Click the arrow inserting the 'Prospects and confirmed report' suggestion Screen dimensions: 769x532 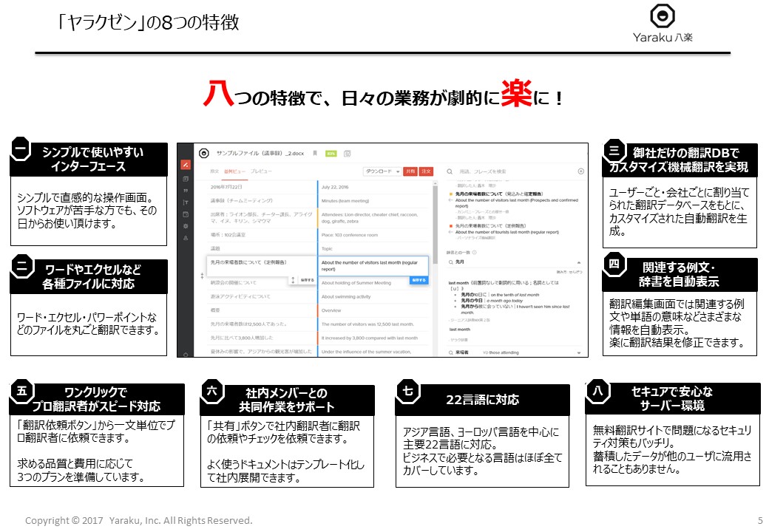click(450, 200)
